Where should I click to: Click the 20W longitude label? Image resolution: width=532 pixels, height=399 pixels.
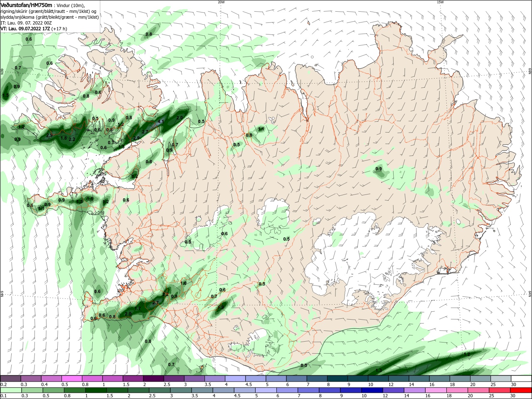tap(221, 2)
